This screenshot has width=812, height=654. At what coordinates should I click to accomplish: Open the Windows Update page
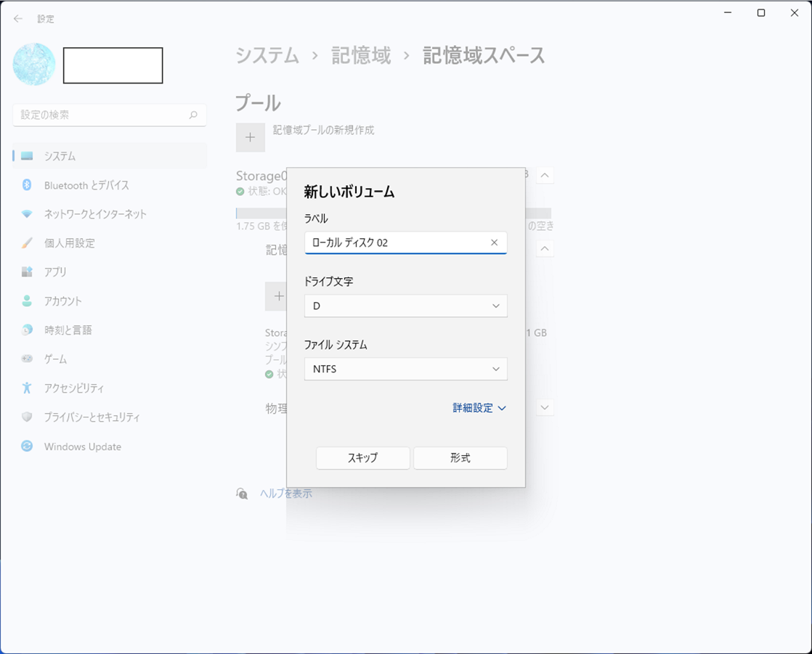[82, 446]
